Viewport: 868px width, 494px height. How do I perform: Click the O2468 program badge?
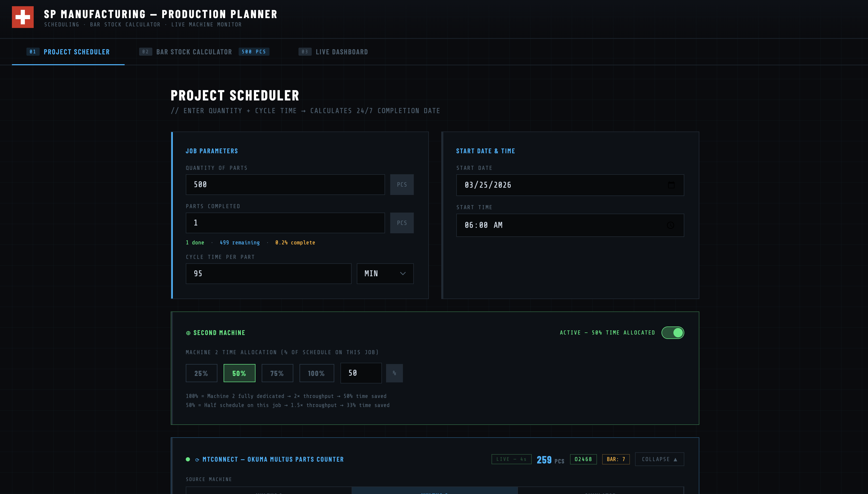(583, 459)
